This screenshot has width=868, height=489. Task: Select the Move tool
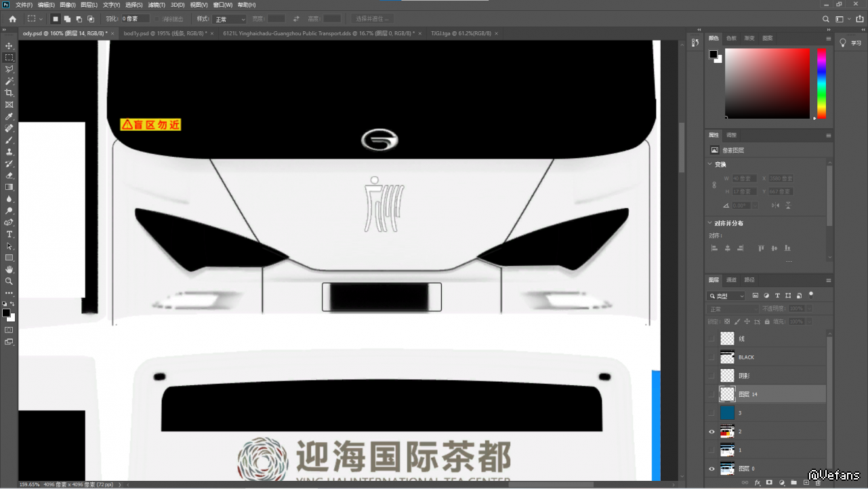click(x=9, y=45)
